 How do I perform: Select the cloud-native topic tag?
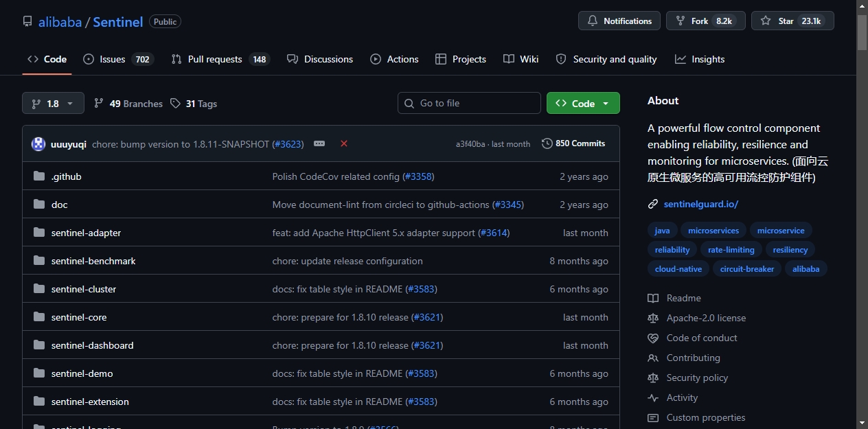pyautogui.click(x=678, y=269)
